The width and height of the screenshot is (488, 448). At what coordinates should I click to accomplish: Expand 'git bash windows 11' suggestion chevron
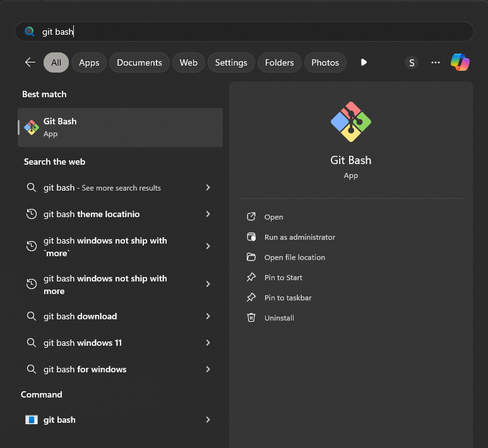pyautogui.click(x=208, y=343)
